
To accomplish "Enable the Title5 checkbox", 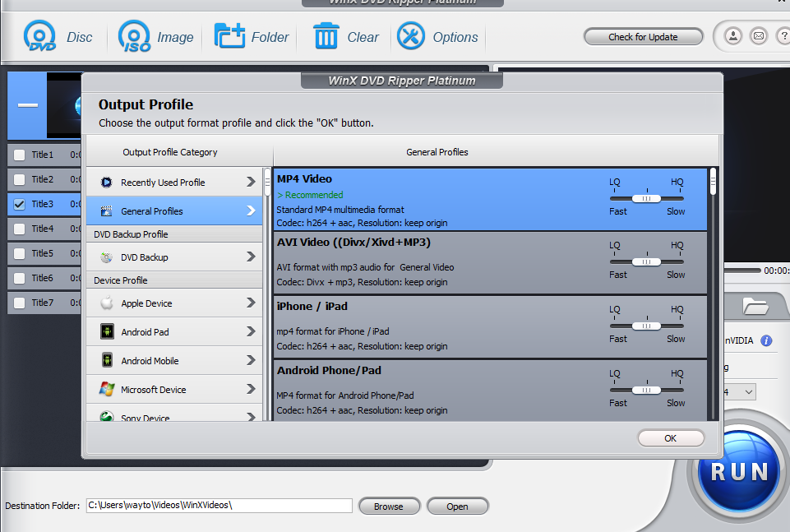I will [x=19, y=253].
